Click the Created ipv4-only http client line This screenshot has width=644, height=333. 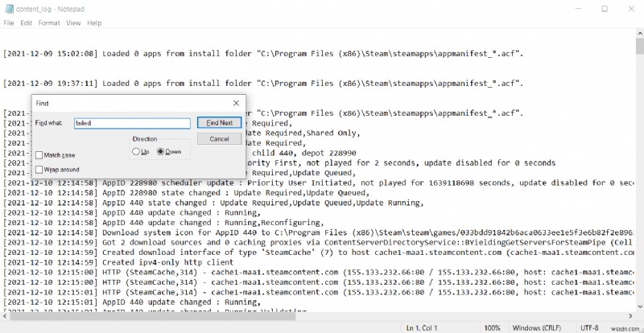[x=118, y=262]
